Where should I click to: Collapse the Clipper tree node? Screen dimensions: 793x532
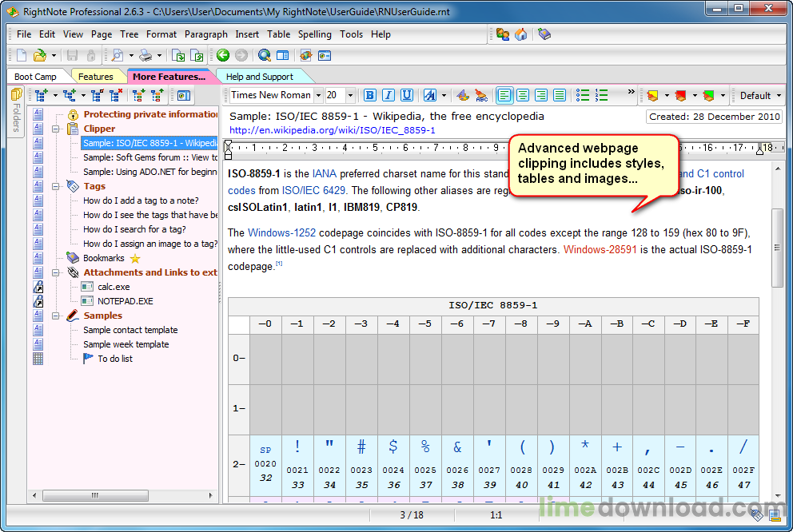[57, 129]
